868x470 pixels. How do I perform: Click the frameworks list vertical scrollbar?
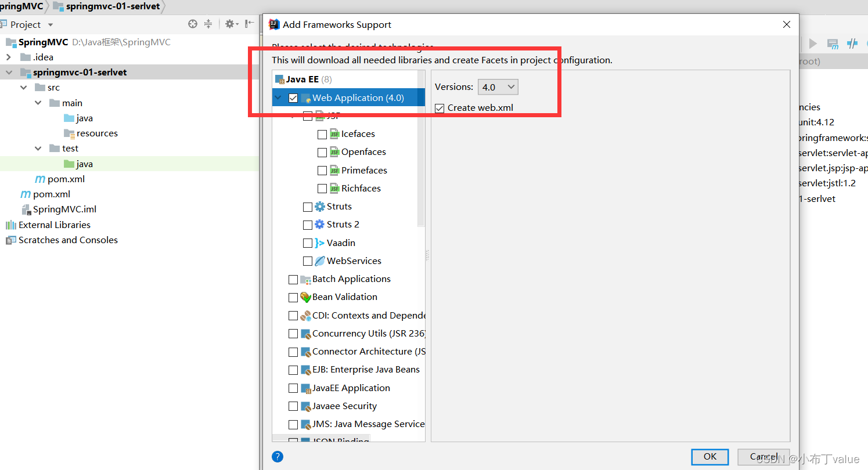coord(422,149)
